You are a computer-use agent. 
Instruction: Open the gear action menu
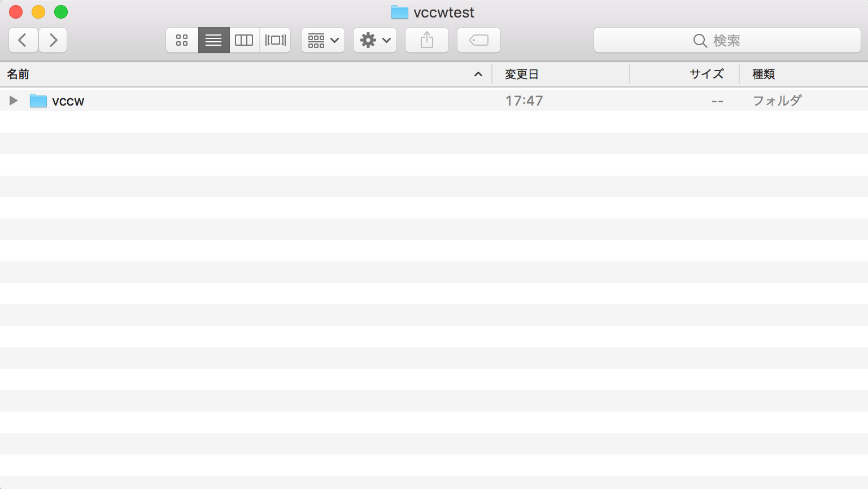tap(375, 40)
